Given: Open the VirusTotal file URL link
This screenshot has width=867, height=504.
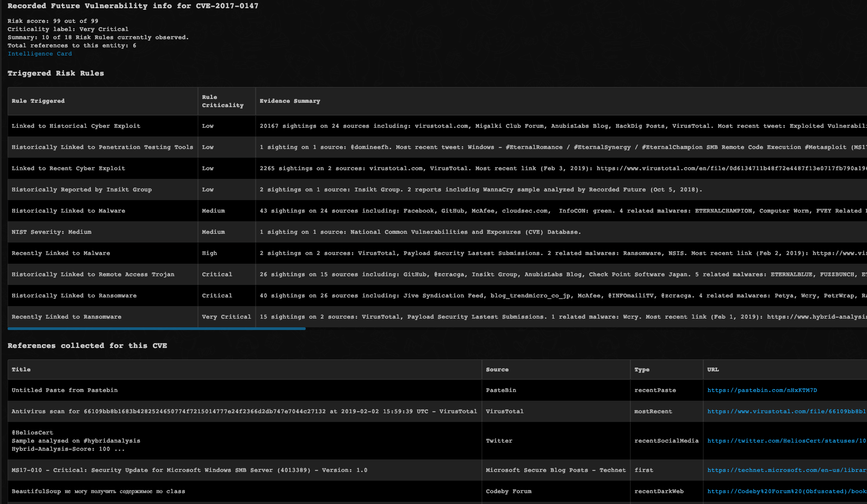Looking at the screenshot, I should pyautogui.click(x=786, y=412).
